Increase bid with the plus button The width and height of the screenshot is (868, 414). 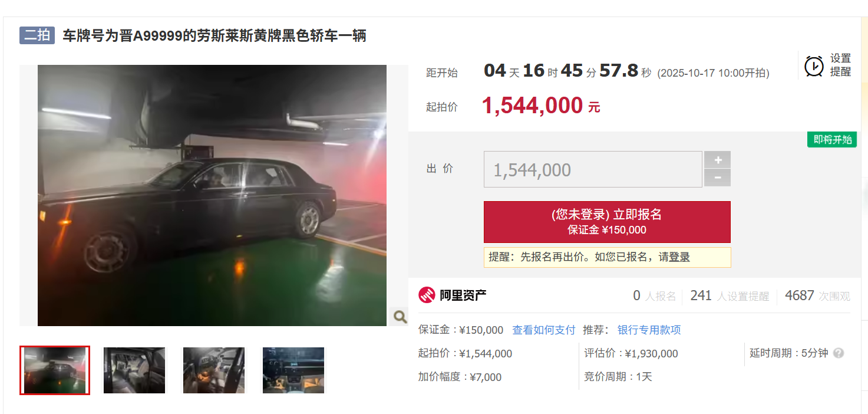tap(717, 160)
